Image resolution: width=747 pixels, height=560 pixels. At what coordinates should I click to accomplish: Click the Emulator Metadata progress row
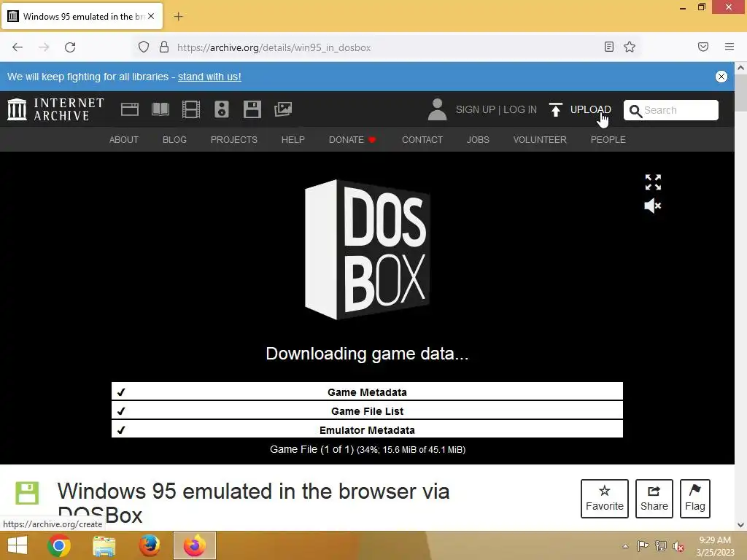pos(367,430)
